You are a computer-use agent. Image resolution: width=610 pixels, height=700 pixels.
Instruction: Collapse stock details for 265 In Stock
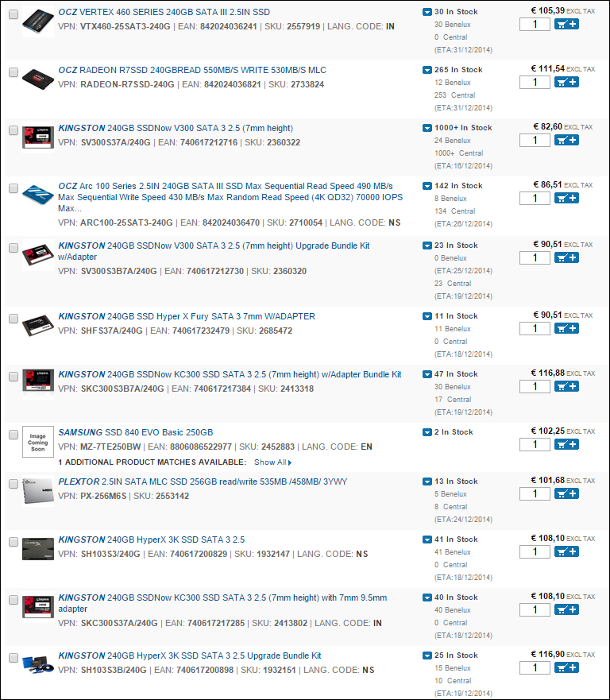(427, 70)
